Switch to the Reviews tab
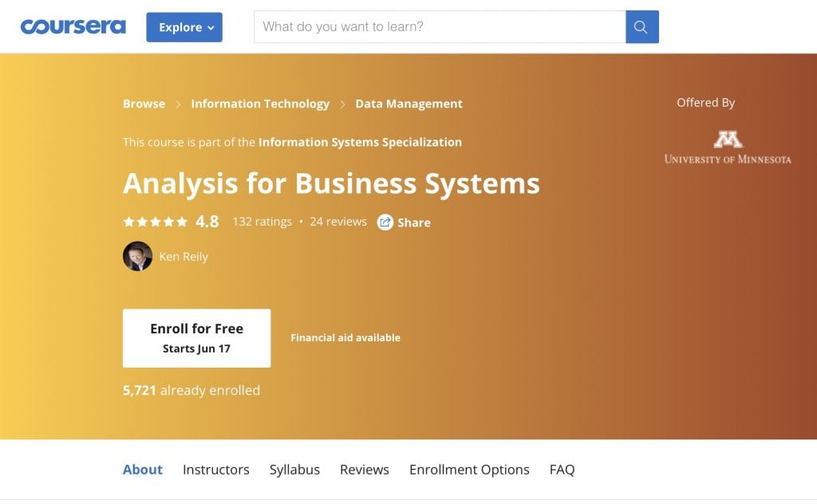The height and width of the screenshot is (504, 817). point(364,470)
